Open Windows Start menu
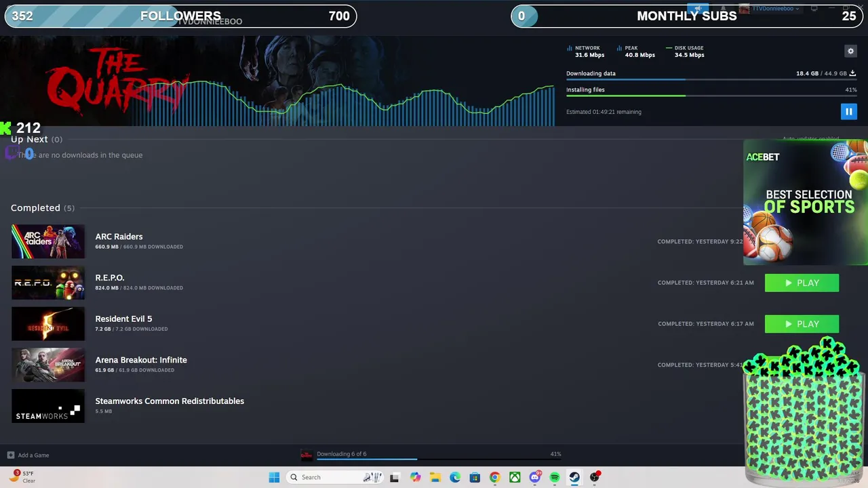 (274, 477)
